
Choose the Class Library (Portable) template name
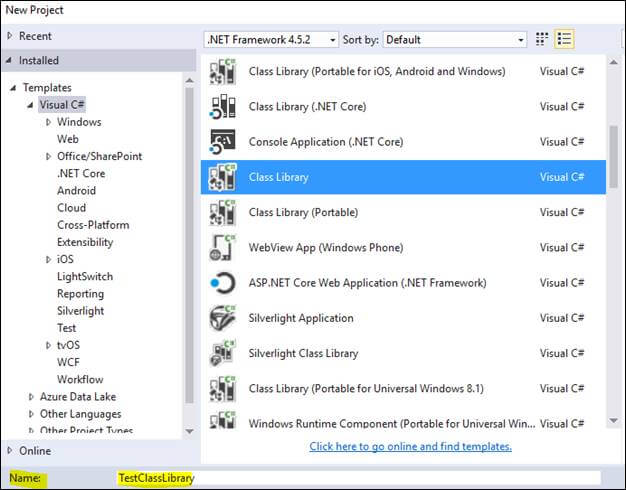coord(303,212)
